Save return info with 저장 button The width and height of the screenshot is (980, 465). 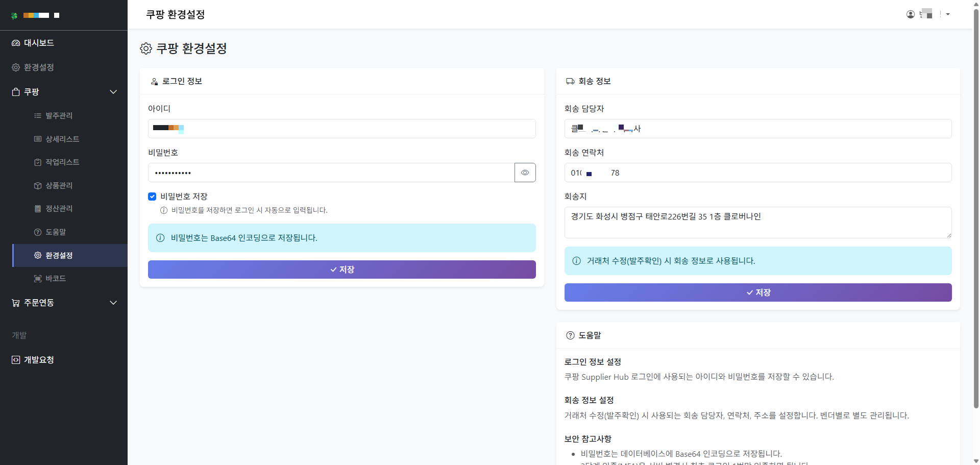[758, 292]
